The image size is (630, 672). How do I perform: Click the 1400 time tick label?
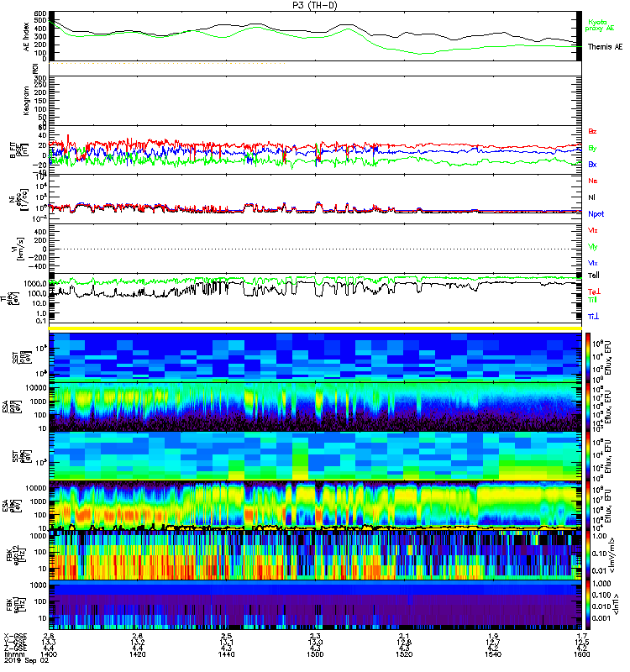pos(49,654)
